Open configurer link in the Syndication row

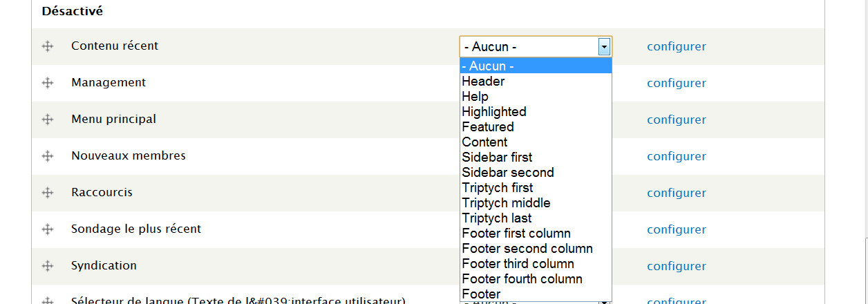click(x=677, y=267)
